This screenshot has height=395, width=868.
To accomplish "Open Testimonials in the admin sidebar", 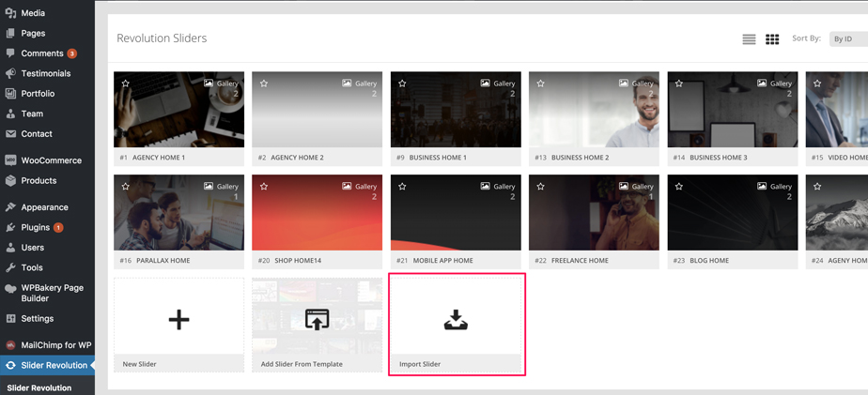I will [x=47, y=73].
